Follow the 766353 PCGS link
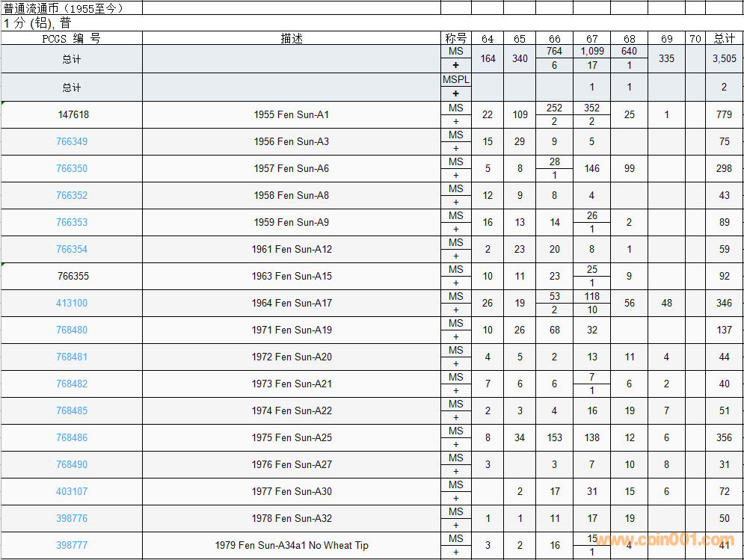Viewport: 744px width, 560px height. coord(72,223)
